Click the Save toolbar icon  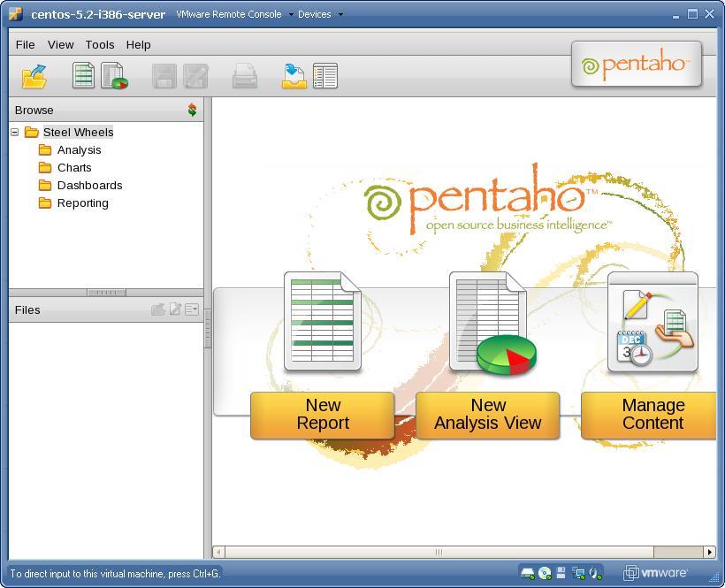(162, 75)
